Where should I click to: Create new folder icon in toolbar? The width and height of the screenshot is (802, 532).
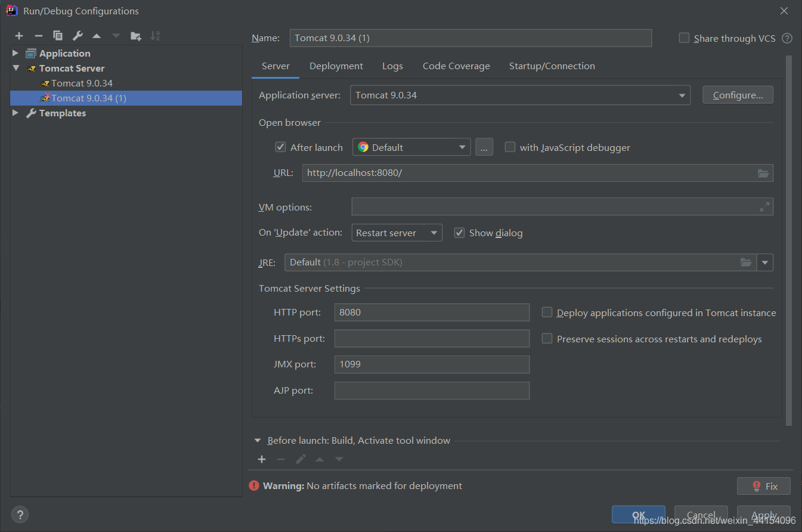coord(136,36)
